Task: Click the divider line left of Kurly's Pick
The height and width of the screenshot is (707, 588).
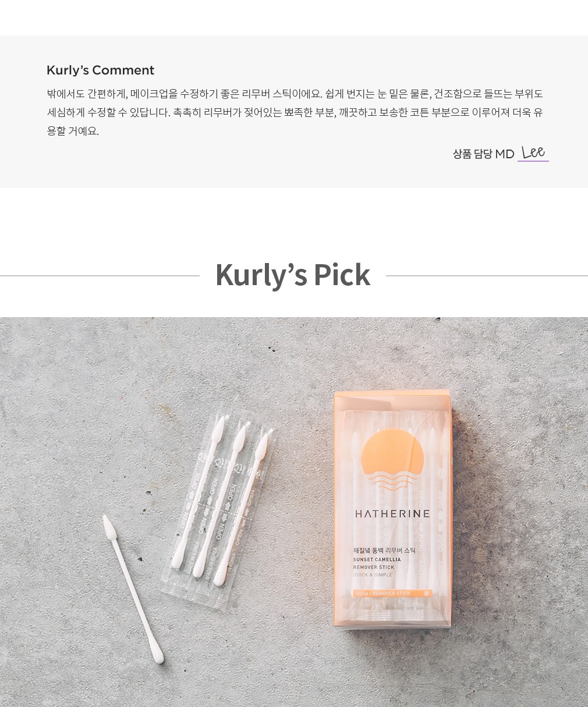Action: [100, 276]
